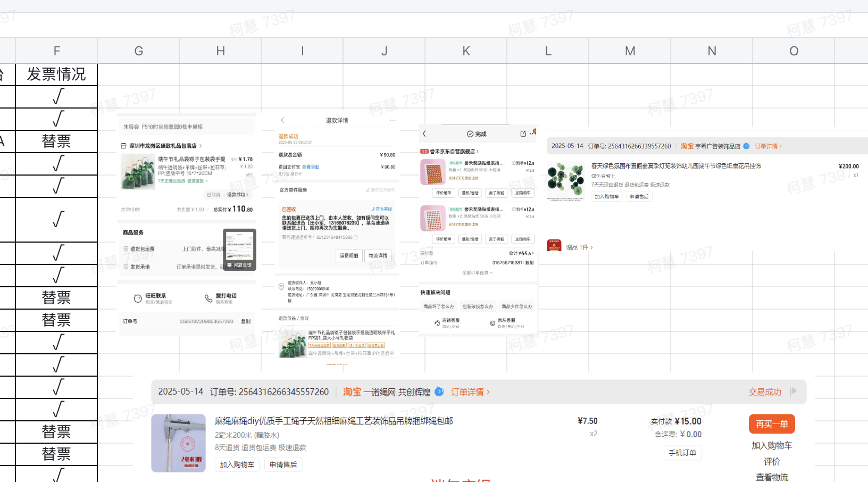Click the 手机订单 button

[x=682, y=453]
